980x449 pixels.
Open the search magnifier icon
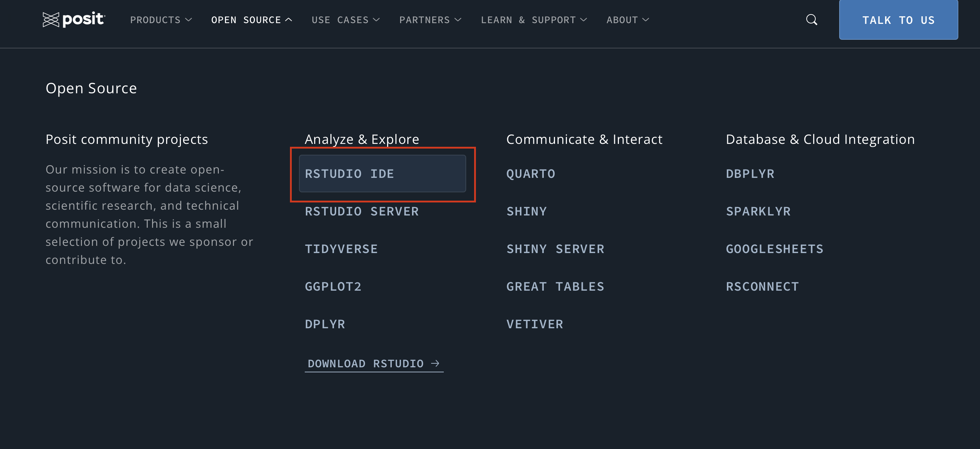811,20
